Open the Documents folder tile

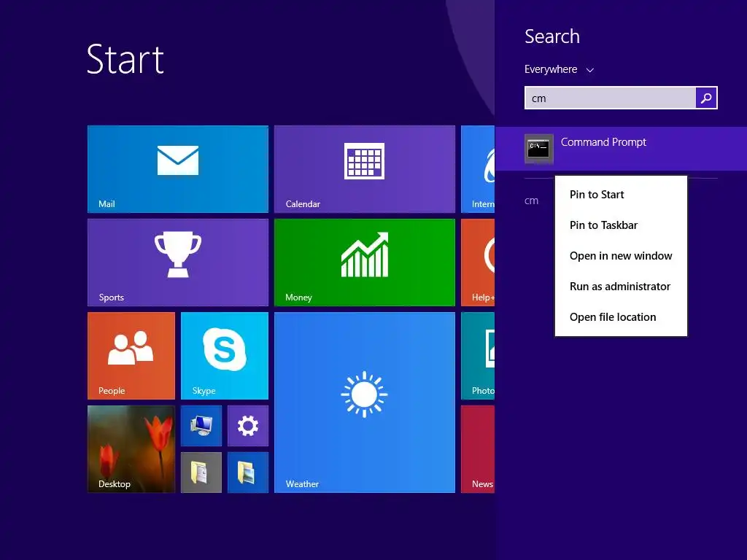click(201, 472)
